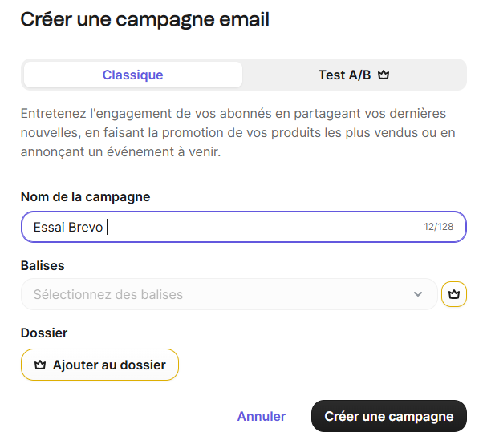The width and height of the screenshot is (483, 448).
Task: Click the Balises field label
Action: pyautogui.click(x=43, y=265)
